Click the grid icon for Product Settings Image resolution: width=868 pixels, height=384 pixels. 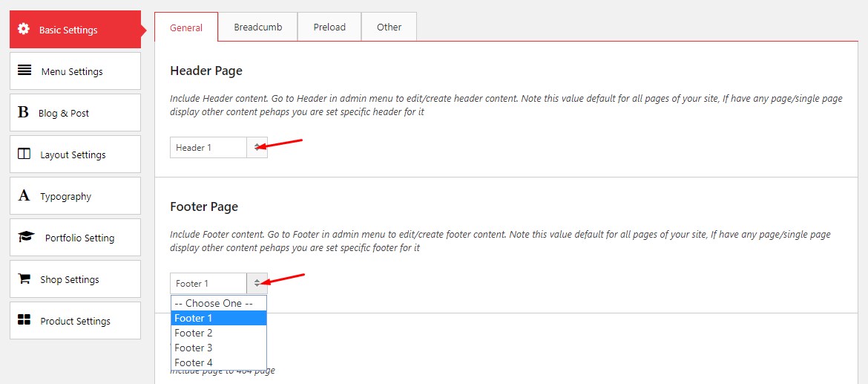(x=24, y=320)
